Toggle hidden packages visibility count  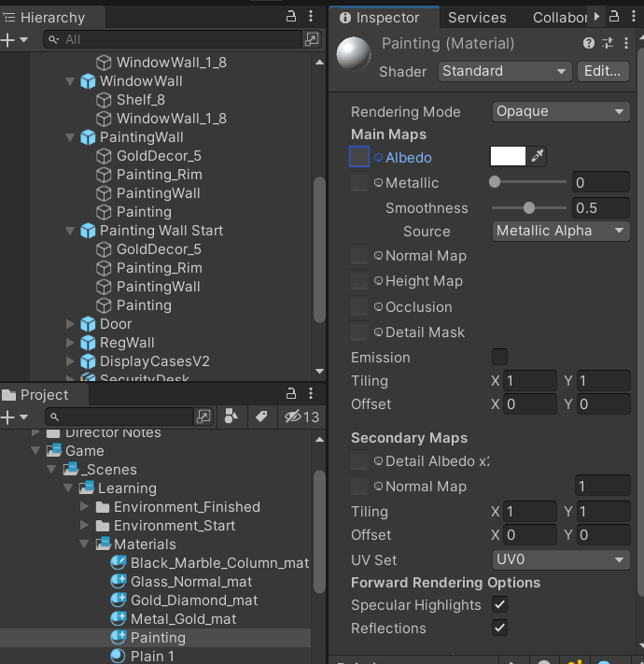[301, 417]
